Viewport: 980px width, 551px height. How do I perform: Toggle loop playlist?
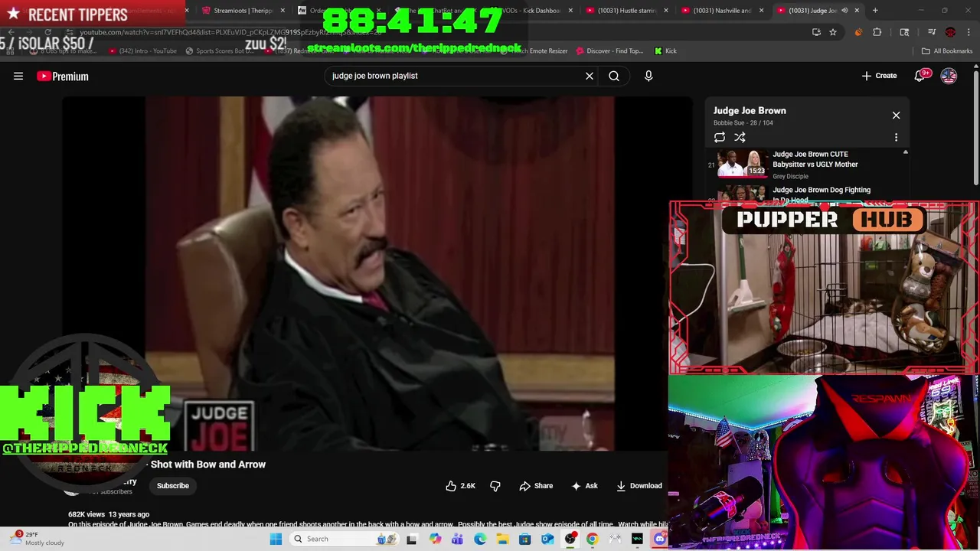(720, 138)
